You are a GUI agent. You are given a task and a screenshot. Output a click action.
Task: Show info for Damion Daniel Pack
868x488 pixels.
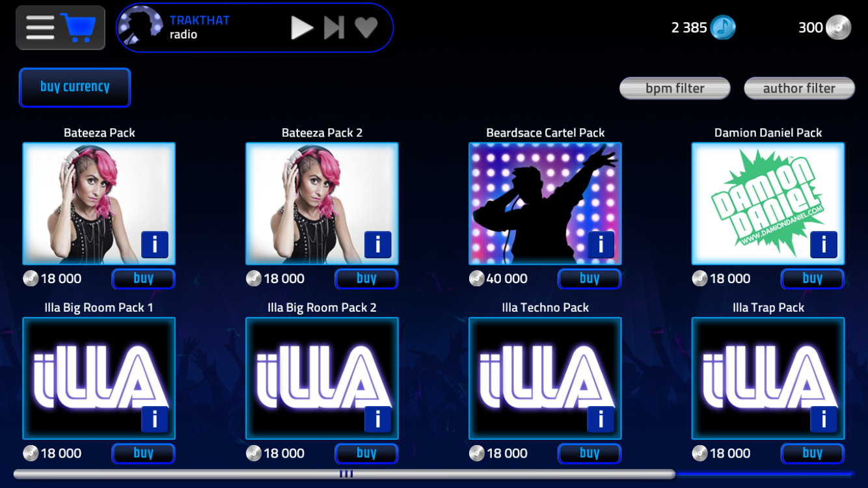coord(824,245)
